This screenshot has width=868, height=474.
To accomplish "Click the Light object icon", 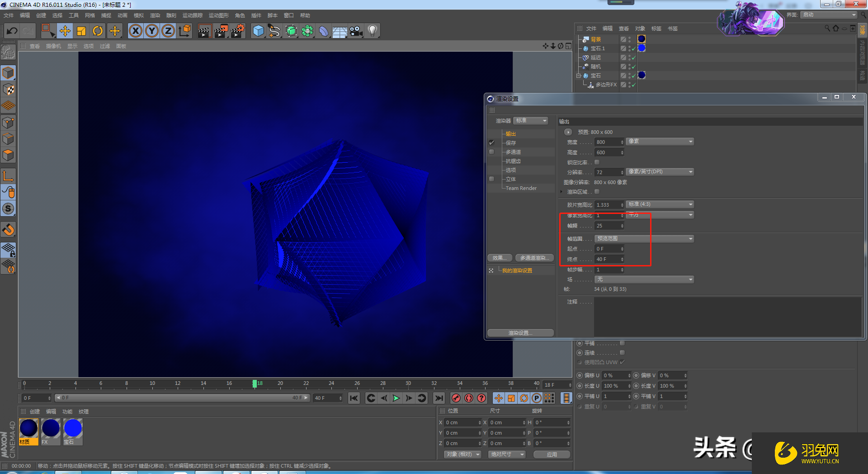I will [x=373, y=31].
